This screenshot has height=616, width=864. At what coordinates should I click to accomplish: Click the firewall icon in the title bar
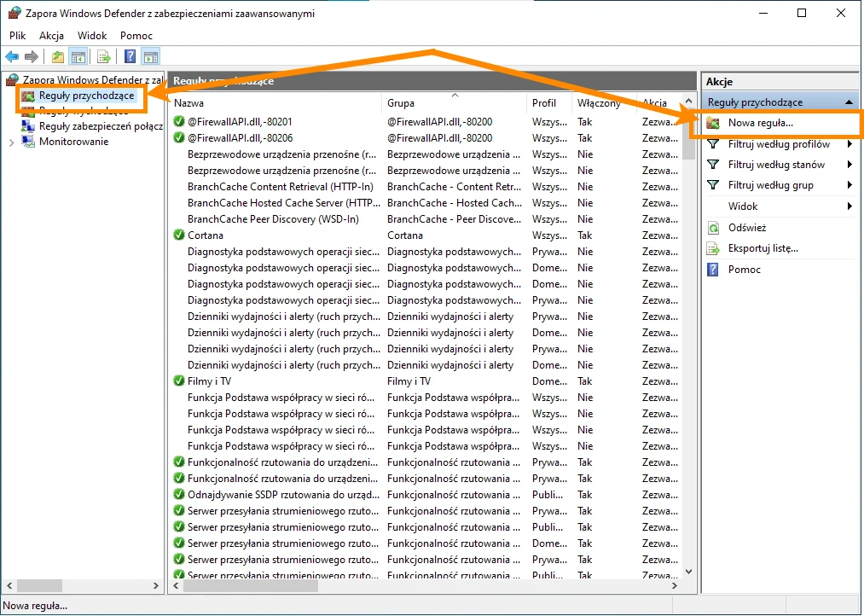tap(14, 13)
